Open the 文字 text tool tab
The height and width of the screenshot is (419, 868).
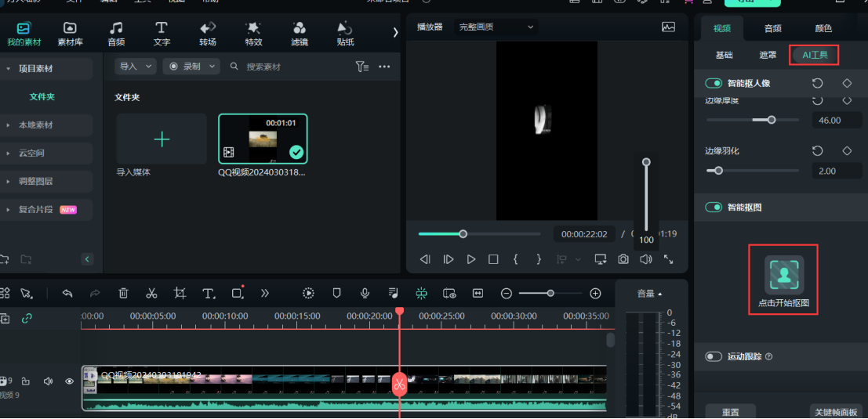pyautogui.click(x=162, y=34)
